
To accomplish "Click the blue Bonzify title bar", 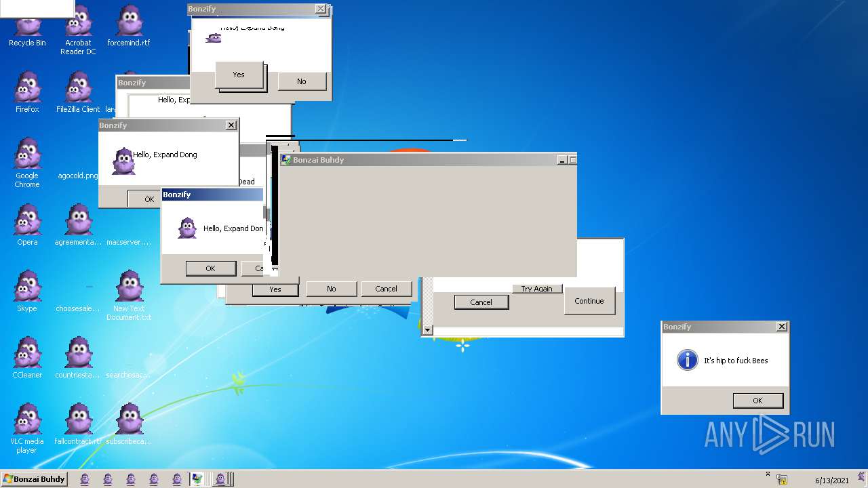I will point(212,195).
